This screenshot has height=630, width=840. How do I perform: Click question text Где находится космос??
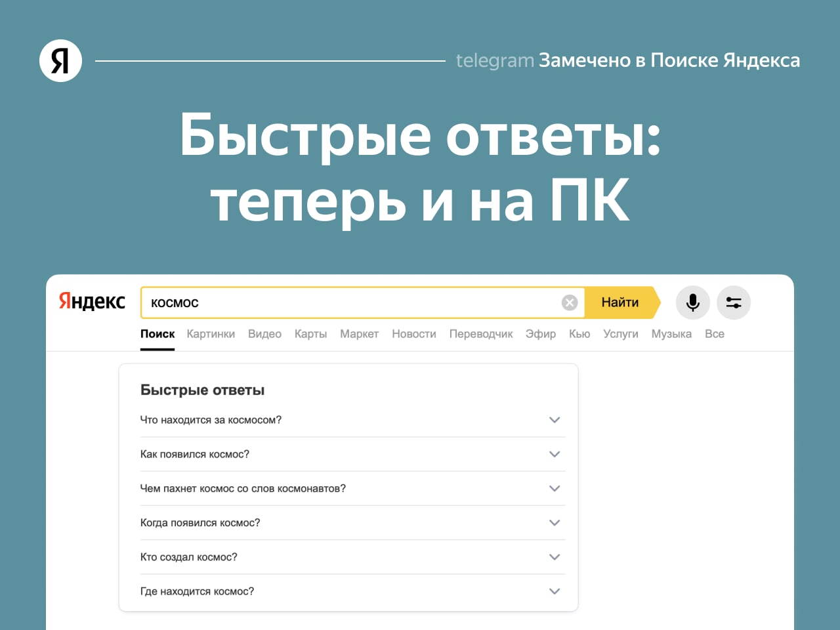tap(197, 591)
